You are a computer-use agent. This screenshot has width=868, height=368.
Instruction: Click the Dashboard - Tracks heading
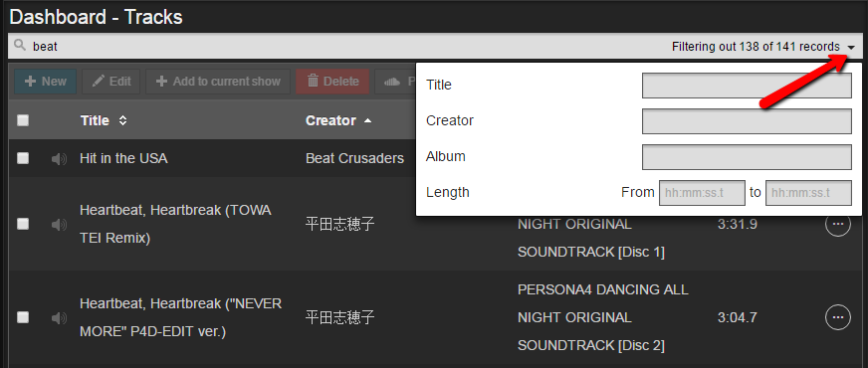(x=96, y=17)
